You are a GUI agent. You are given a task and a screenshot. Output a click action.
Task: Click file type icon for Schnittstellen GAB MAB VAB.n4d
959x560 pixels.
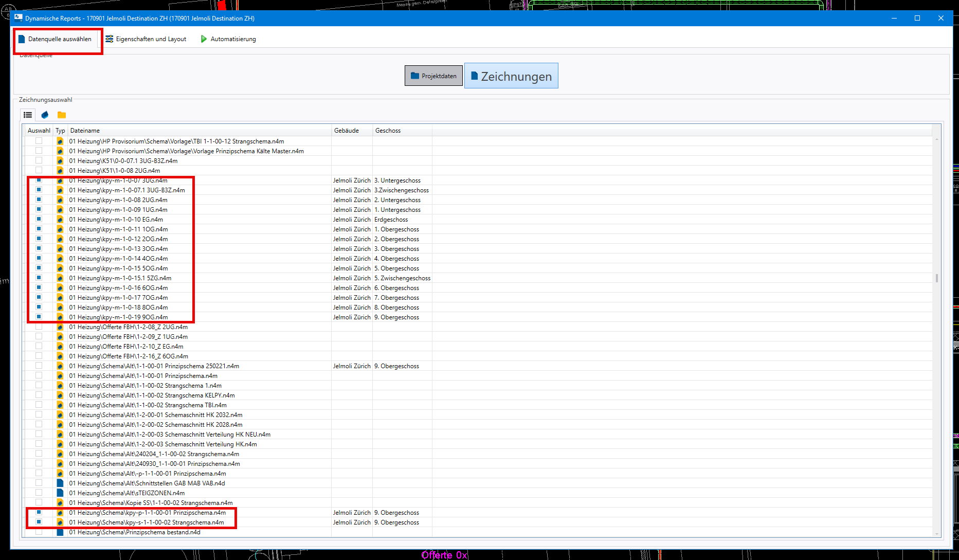click(x=60, y=483)
